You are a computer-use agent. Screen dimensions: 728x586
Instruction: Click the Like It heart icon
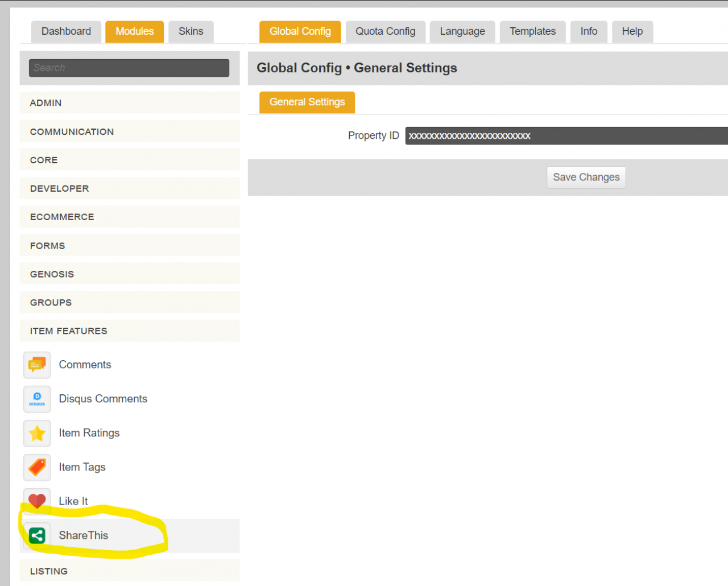click(37, 500)
